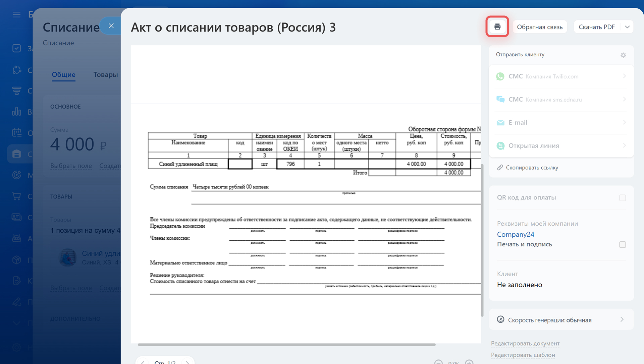Open the Company24 company link
Screen dimensions: 644x364
(x=515, y=235)
